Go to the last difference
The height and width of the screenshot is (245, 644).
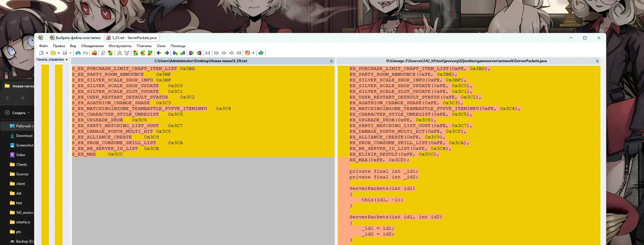tap(150, 53)
